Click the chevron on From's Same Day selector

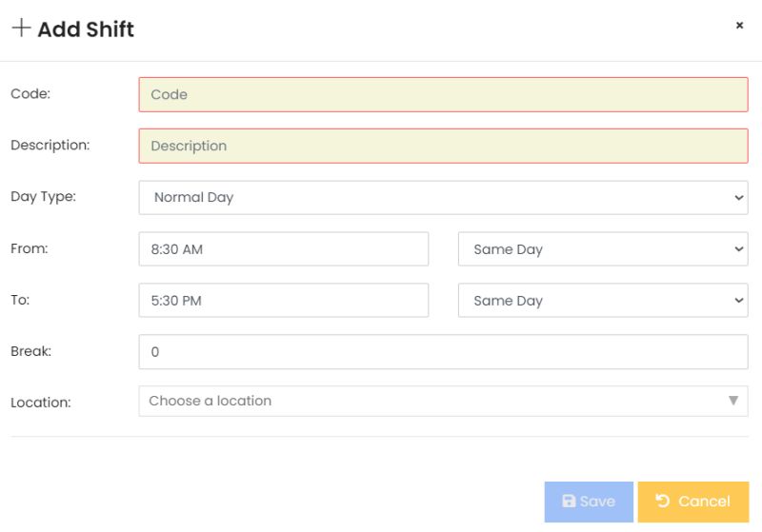739,249
